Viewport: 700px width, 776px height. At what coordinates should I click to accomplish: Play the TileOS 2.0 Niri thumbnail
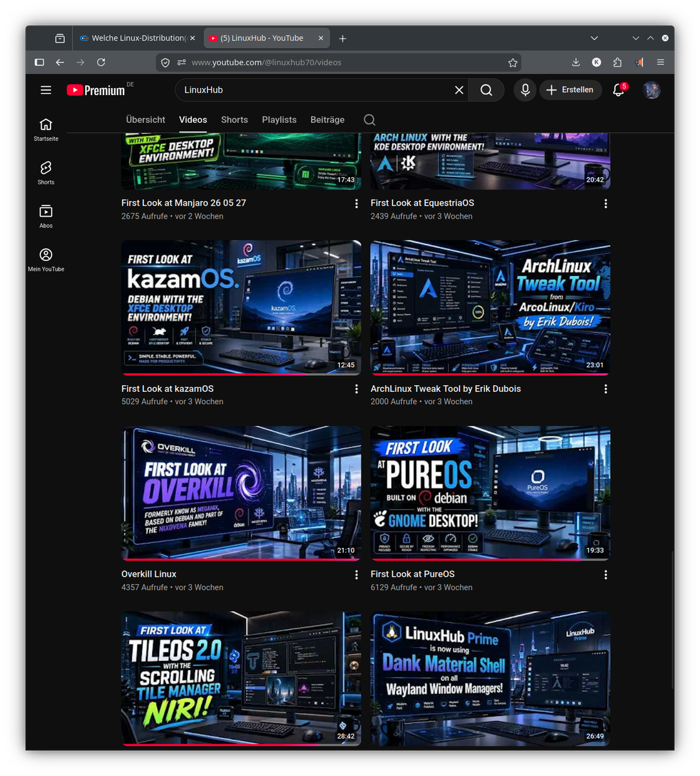click(x=241, y=679)
